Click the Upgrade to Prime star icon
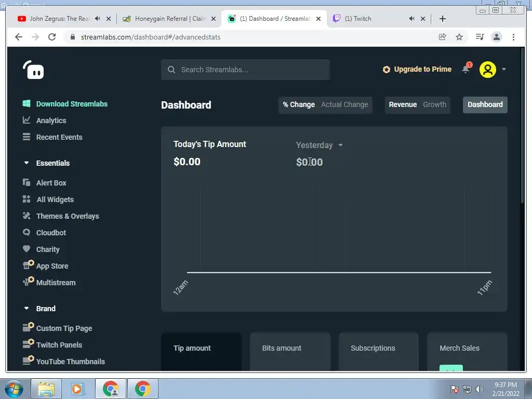The width and height of the screenshot is (532, 399). point(386,70)
